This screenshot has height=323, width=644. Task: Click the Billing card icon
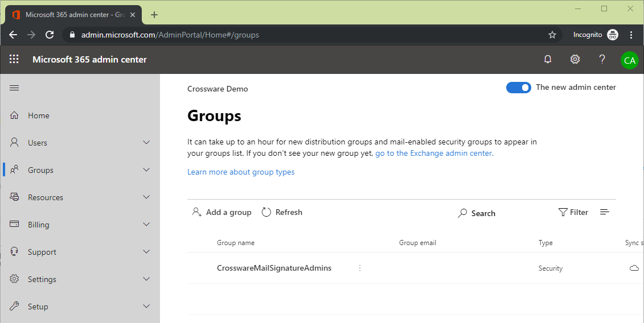pyautogui.click(x=14, y=224)
